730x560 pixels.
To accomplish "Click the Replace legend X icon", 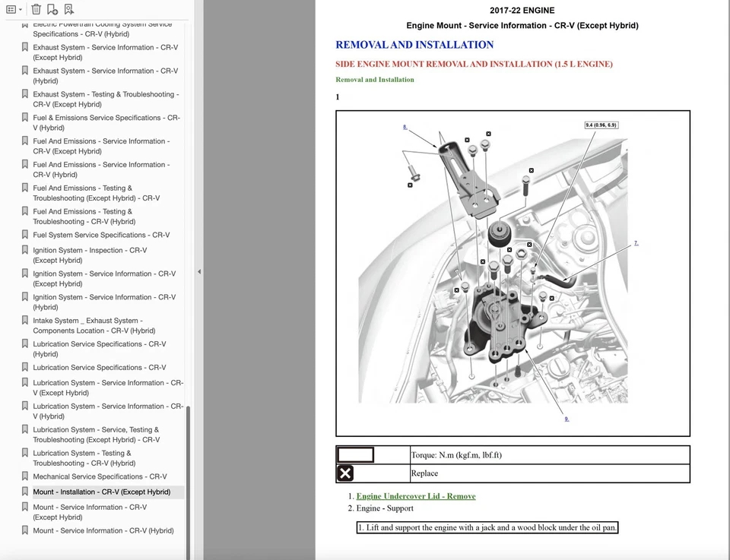I will pos(345,473).
